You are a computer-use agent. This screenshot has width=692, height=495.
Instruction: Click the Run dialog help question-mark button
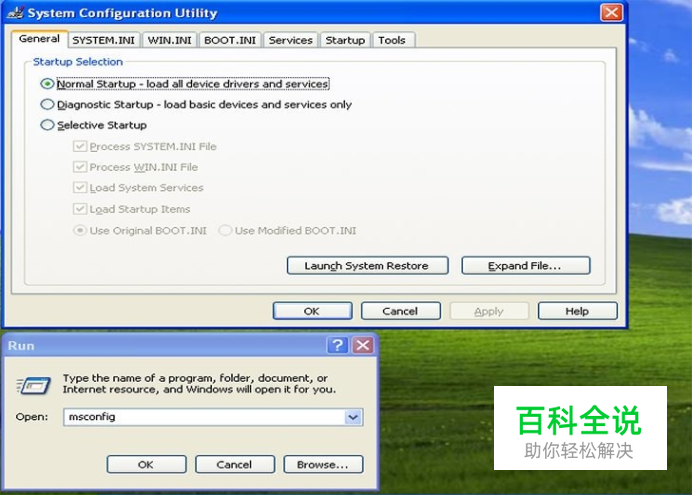[x=338, y=345]
